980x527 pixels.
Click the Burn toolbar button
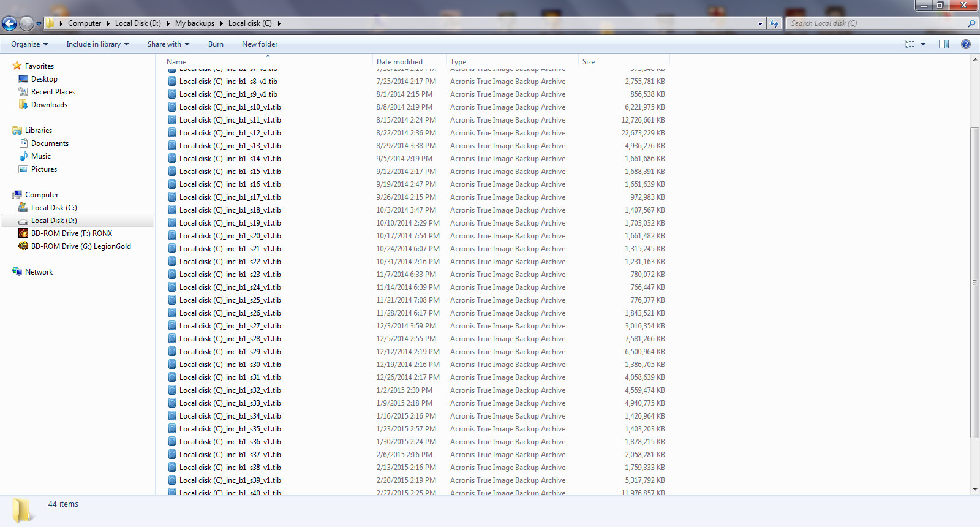[216, 44]
